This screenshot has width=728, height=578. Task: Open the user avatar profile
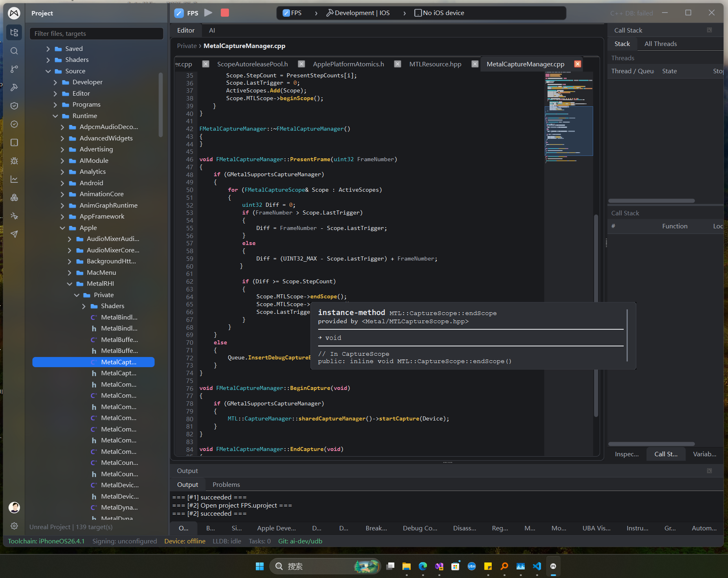tap(14, 508)
